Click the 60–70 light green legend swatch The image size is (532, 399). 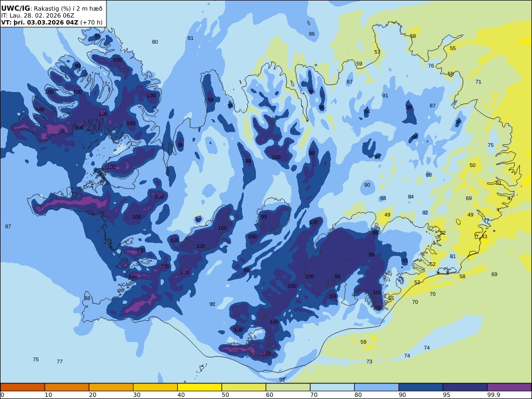pos(288,387)
